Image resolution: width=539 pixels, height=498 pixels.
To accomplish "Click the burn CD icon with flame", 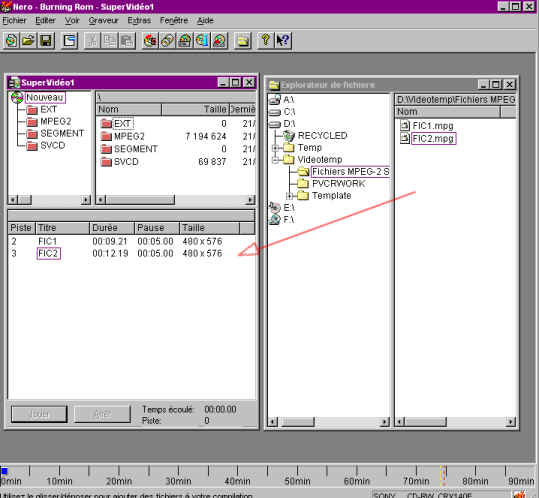I will 150,41.
